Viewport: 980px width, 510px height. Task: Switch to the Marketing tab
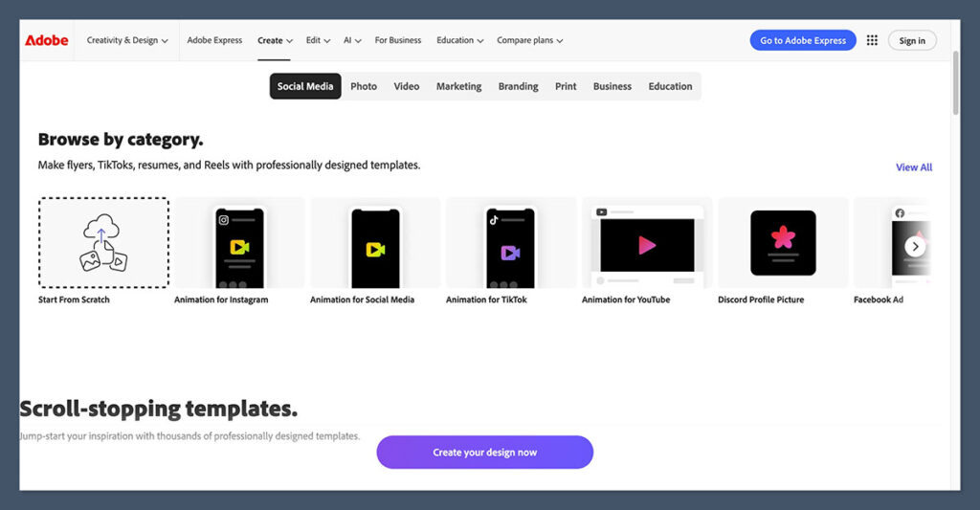[458, 86]
